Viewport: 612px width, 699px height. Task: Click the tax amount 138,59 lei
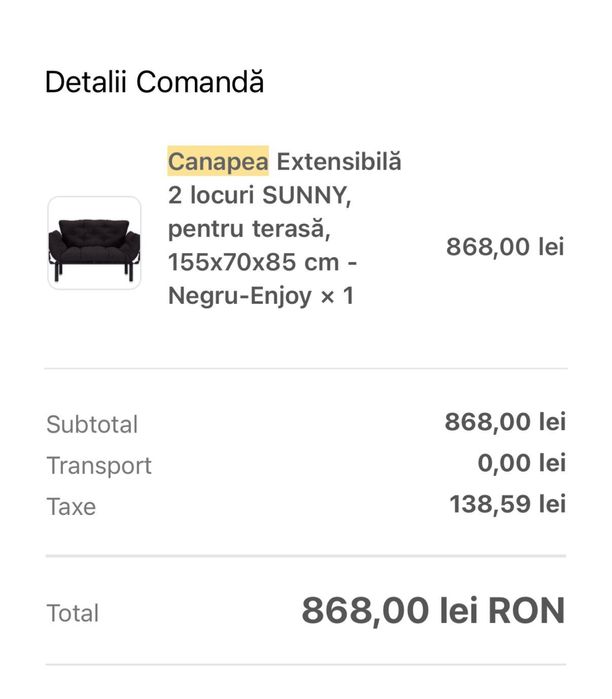click(x=507, y=504)
